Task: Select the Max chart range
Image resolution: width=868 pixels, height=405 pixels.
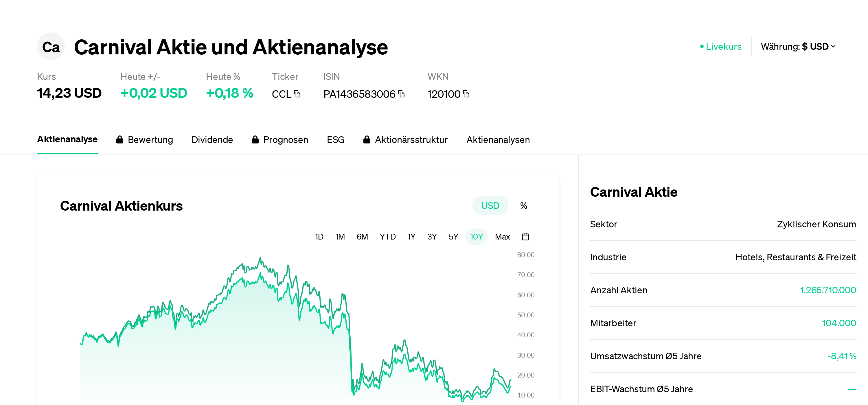Action: (x=502, y=237)
